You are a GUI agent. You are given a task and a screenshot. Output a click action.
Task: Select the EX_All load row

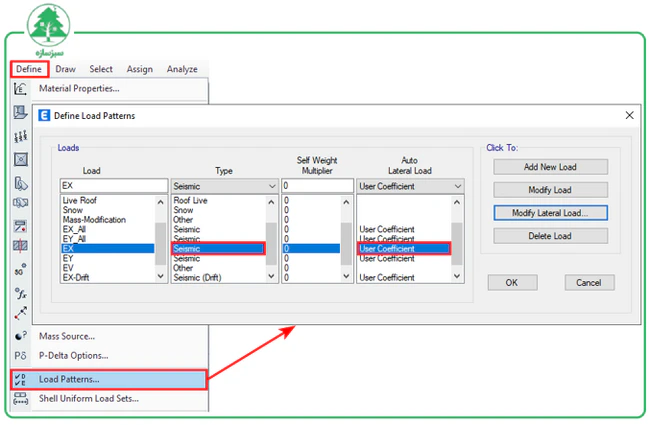coord(108,229)
